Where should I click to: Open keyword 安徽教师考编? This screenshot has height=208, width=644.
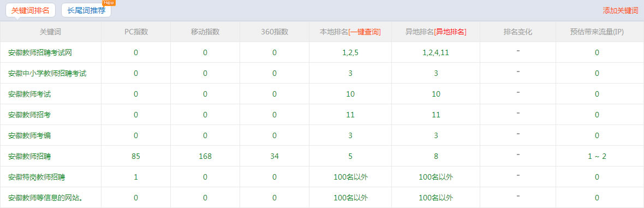[x=29, y=135]
